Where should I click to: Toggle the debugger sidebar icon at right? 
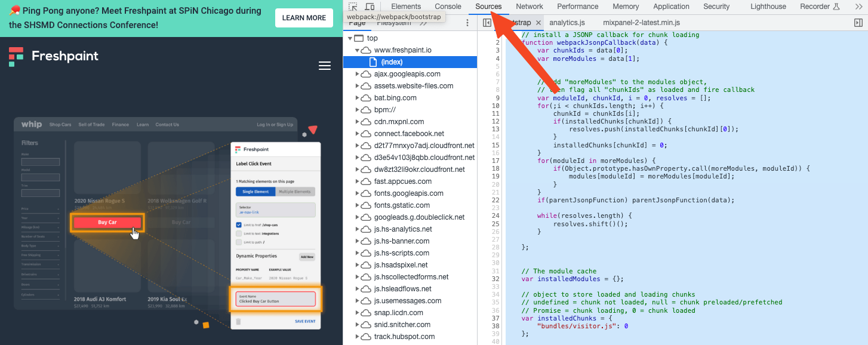858,23
